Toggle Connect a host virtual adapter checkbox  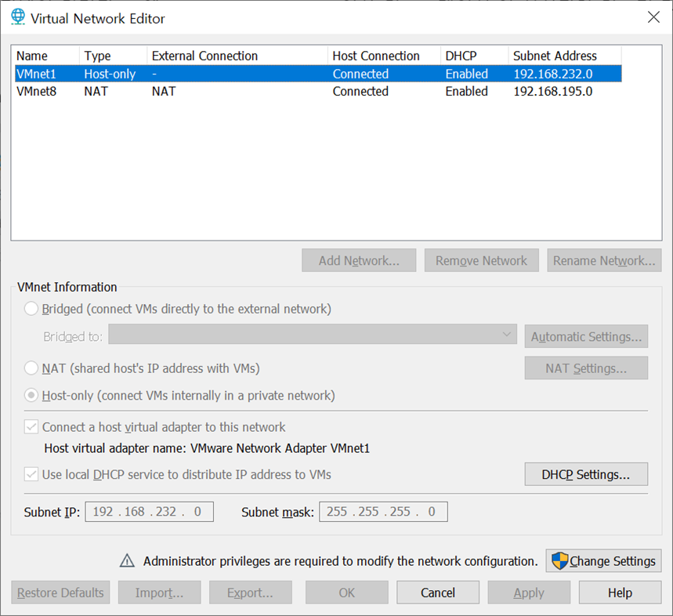pos(31,427)
